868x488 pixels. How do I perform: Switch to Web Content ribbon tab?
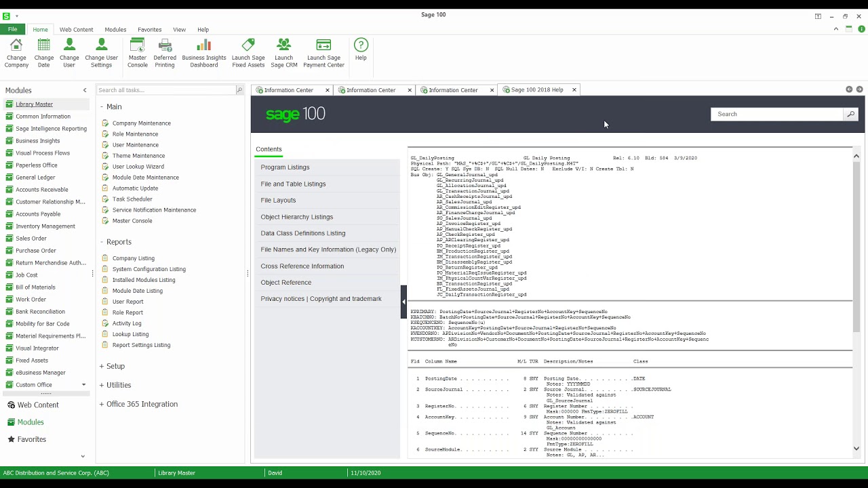pyautogui.click(x=76, y=30)
